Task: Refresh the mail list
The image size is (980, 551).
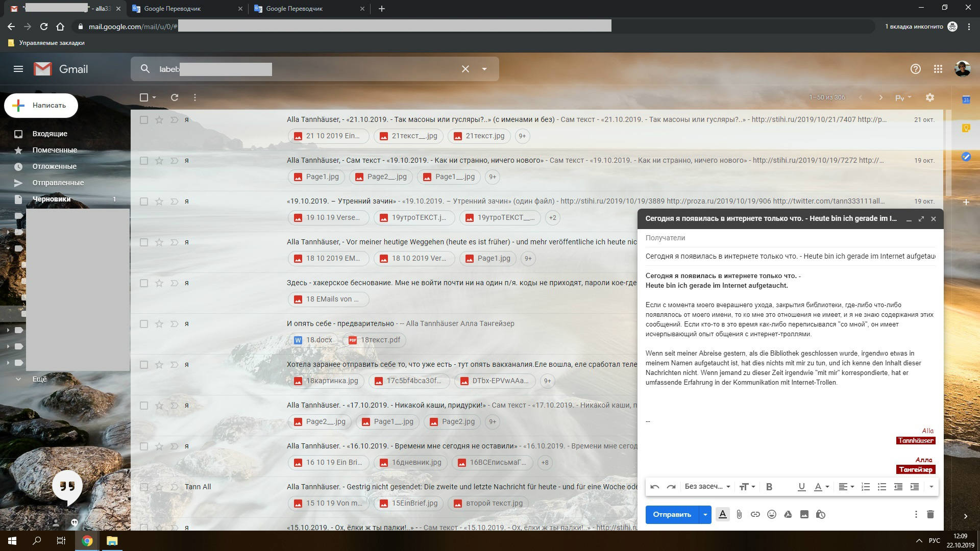Action: tap(175, 97)
